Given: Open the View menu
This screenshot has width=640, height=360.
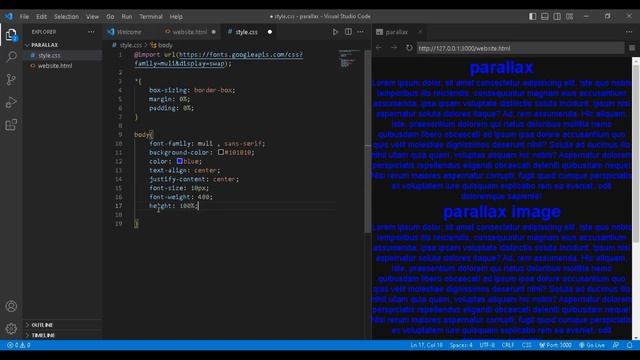Looking at the screenshot, I should click(x=93, y=17).
